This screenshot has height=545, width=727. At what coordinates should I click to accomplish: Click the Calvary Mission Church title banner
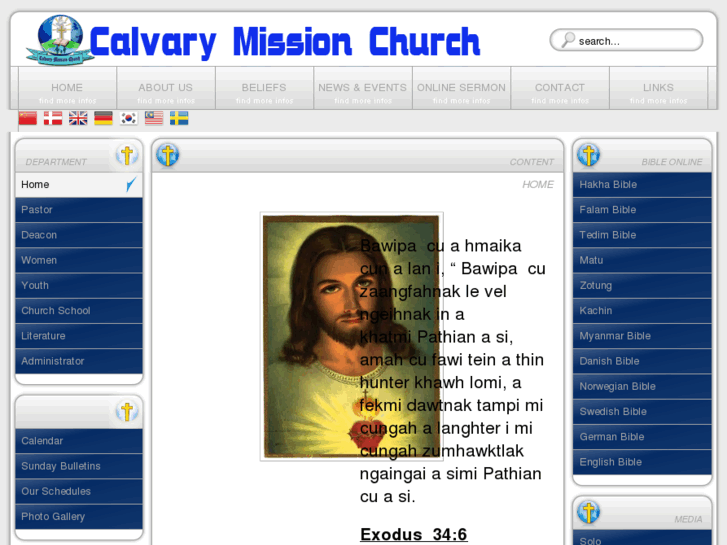285,43
